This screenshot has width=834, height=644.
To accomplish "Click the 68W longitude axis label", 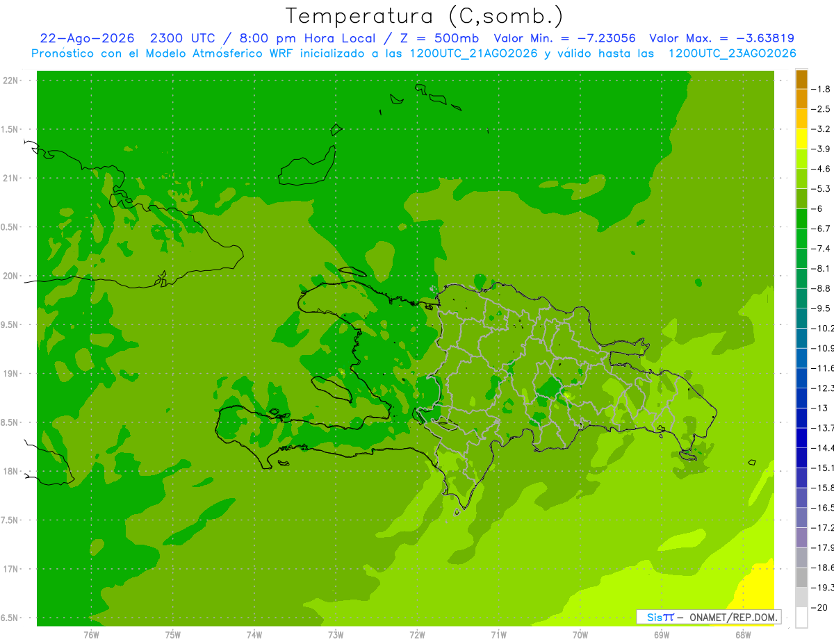I will (x=743, y=634).
